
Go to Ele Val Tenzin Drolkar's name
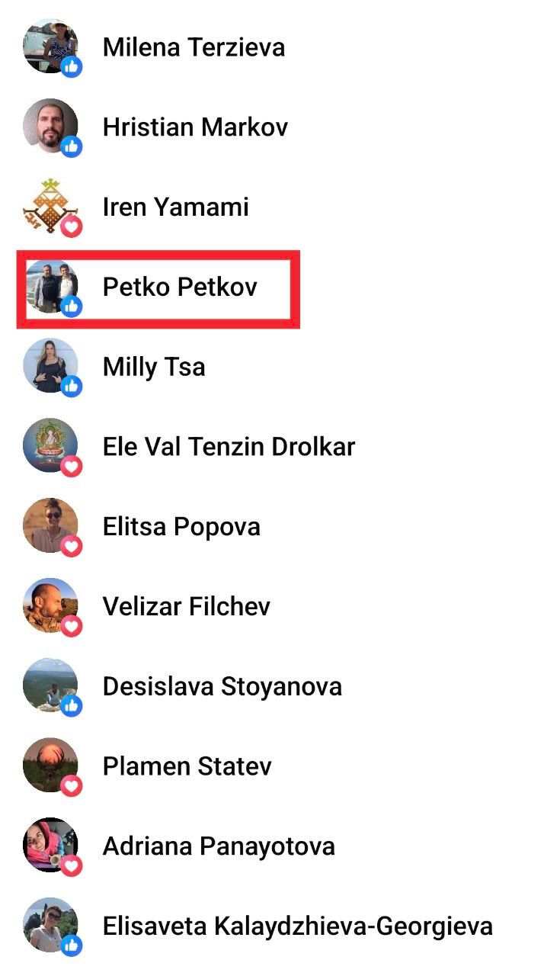(229, 446)
